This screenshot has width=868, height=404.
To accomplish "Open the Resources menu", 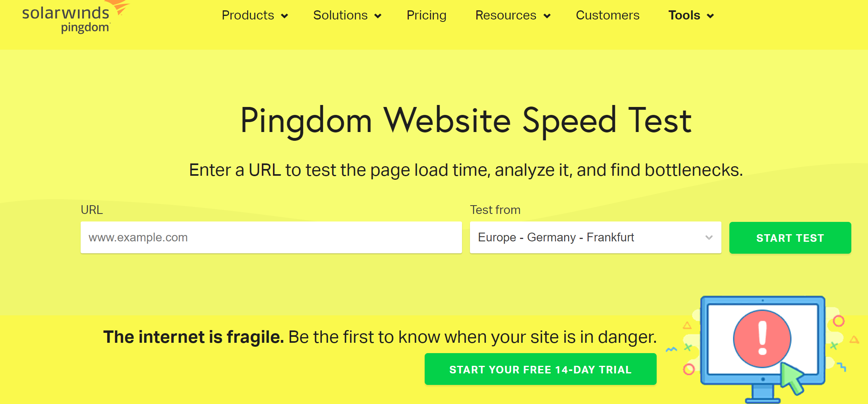I will click(x=506, y=16).
